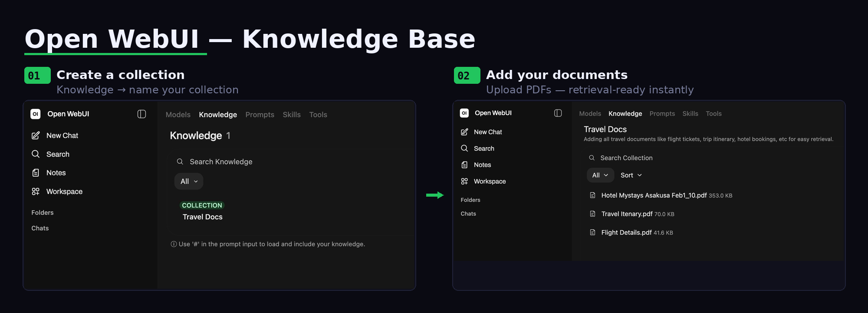868x313 pixels.
Task: Switch to Prompts tab in left panel
Action: pyautogui.click(x=260, y=115)
